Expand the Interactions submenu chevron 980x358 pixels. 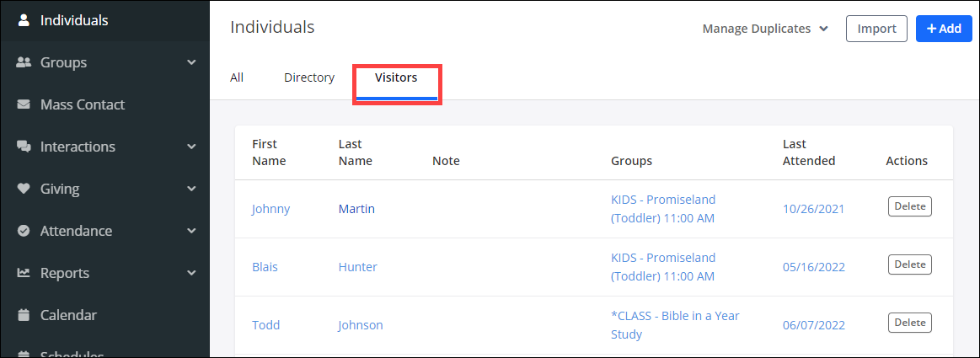[191, 147]
